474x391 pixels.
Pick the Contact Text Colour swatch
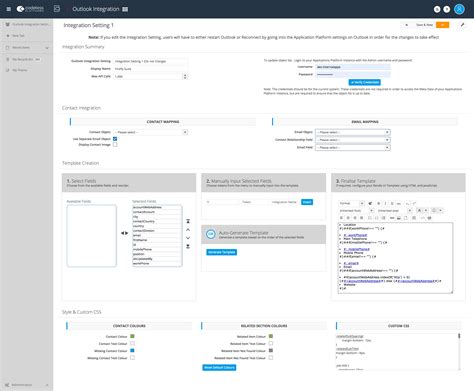coord(132,343)
